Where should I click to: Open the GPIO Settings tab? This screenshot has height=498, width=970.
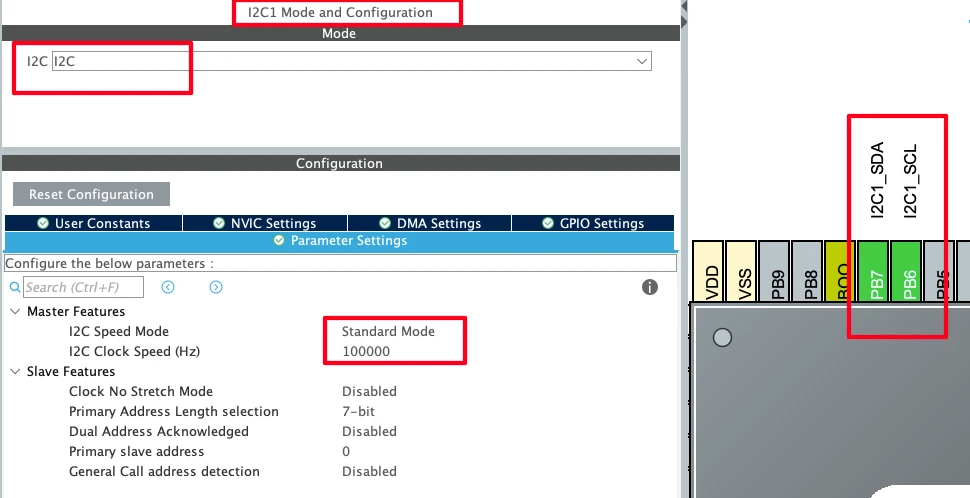click(x=593, y=223)
